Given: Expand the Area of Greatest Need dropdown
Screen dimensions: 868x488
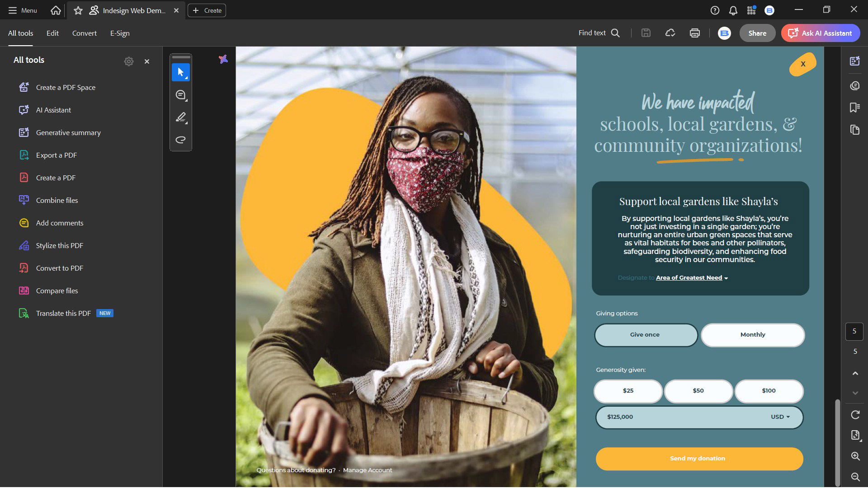Looking at the screenshot, I should [x=692, y=278].
